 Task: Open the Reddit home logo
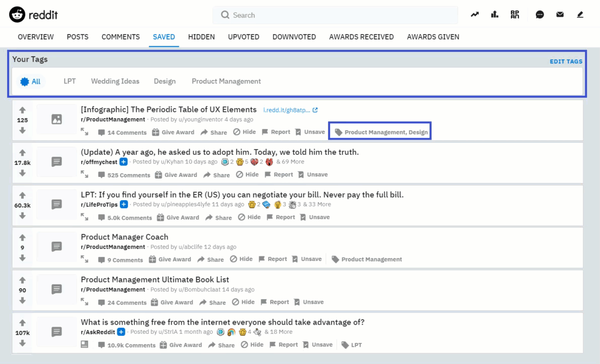33,15
